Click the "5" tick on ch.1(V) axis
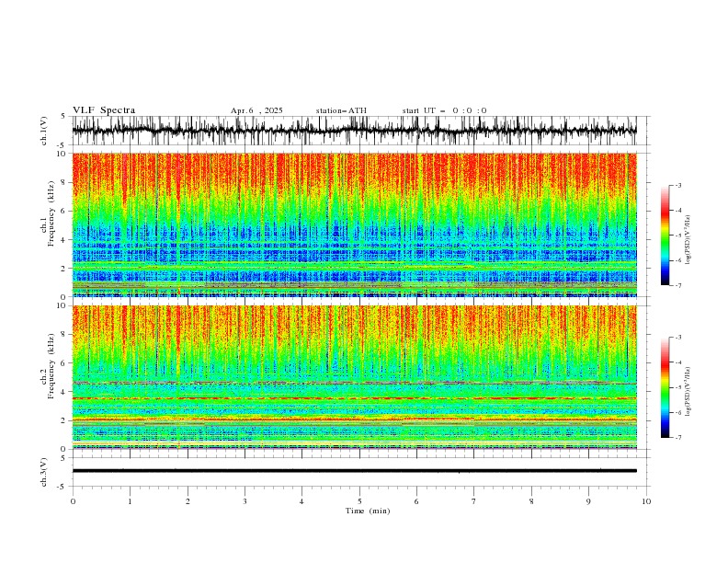The image size is (728, 563). pyautogui.click(x=63, y=117)
